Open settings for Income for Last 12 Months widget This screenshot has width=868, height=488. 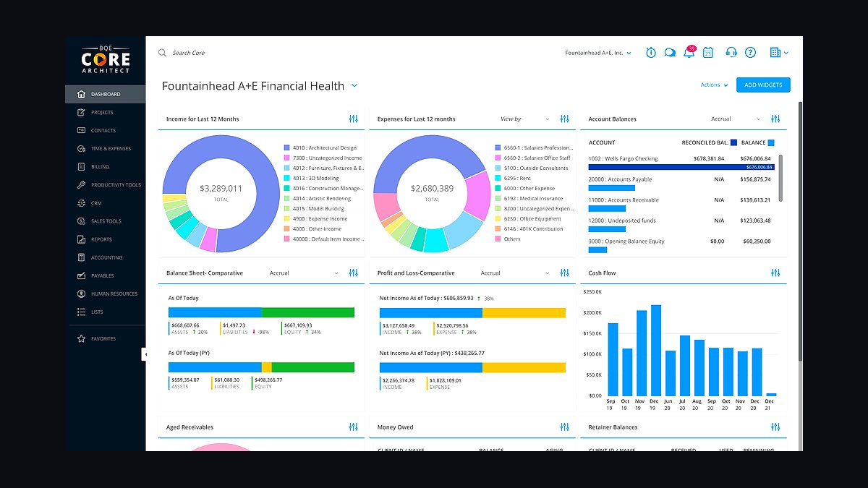tap(354, 119)
